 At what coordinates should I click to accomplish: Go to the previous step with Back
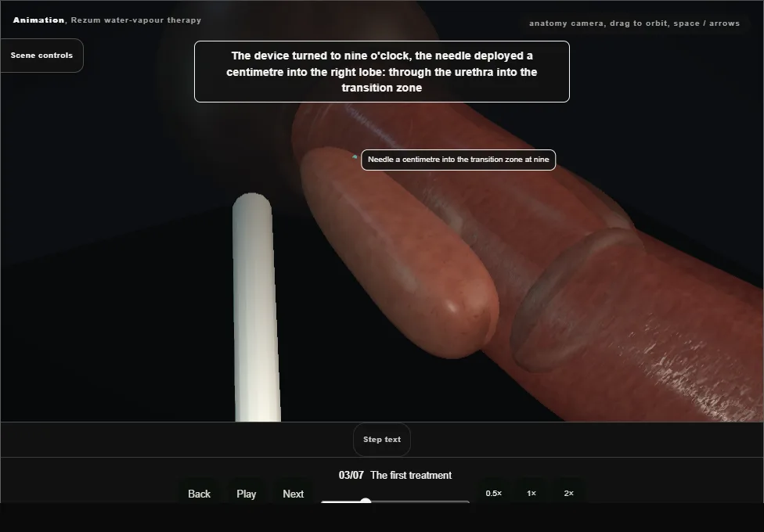pyautogui.click(x=200, y=494)
